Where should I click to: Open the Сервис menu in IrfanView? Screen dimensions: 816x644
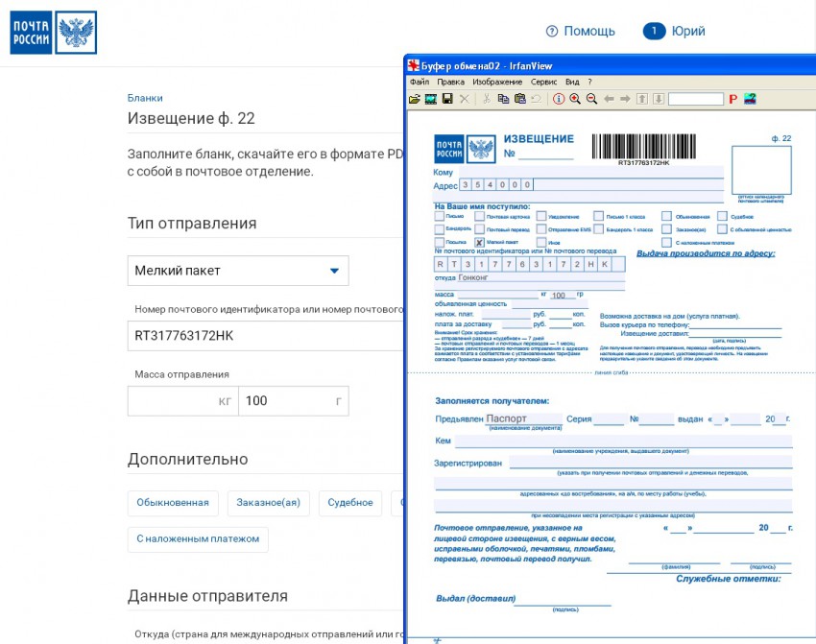(x=543, y=83)
